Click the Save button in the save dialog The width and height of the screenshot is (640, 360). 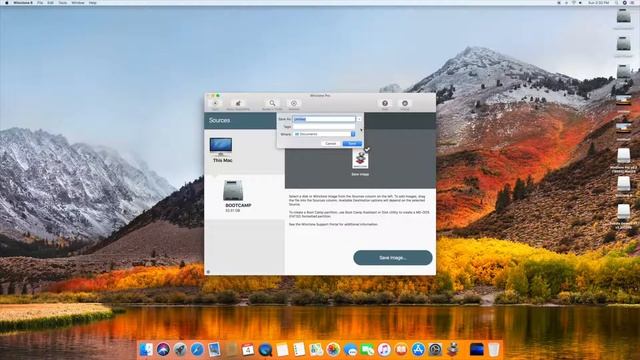[x=352, y=144]
